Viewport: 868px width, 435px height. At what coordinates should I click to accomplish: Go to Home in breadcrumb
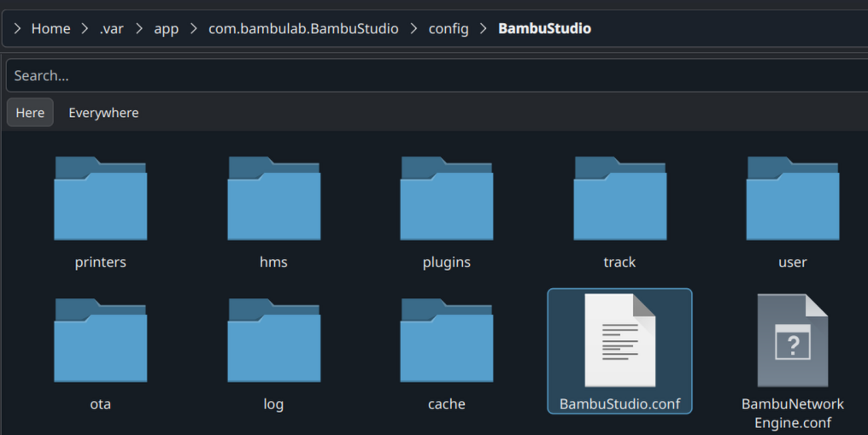(51, 28)
